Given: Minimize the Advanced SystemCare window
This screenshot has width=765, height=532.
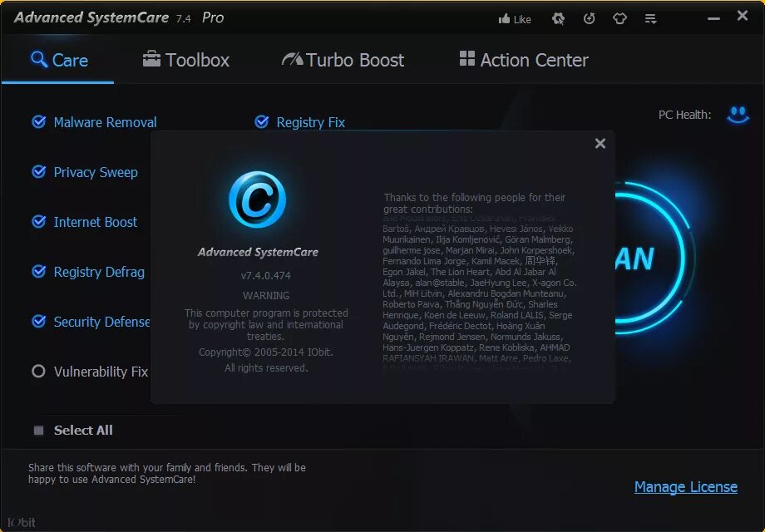Looking at the screenshot, I should pyautogui.click(x=713, y=18).
